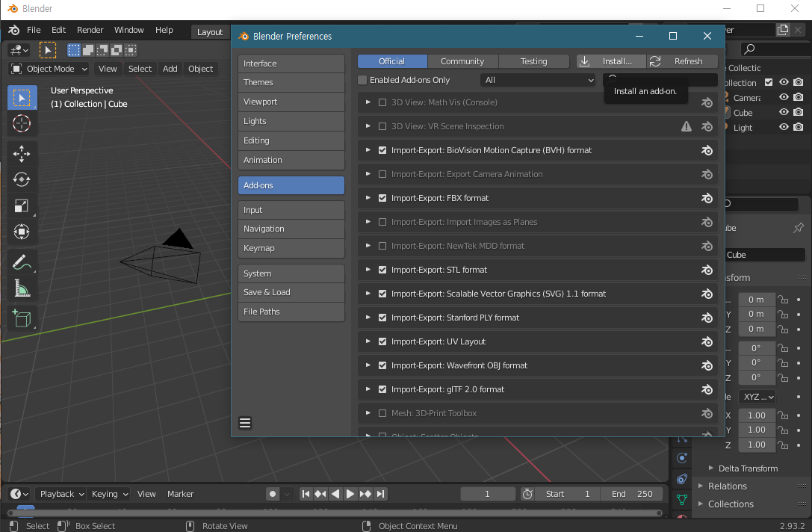The image size is (812, 532).
Task: Open the File menu
Action: (x=34, y=30)
